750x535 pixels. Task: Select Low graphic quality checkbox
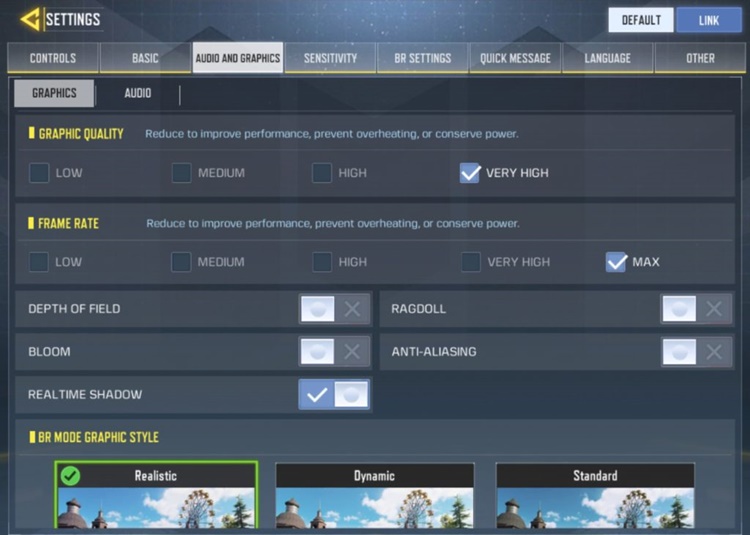pos(39,173)
